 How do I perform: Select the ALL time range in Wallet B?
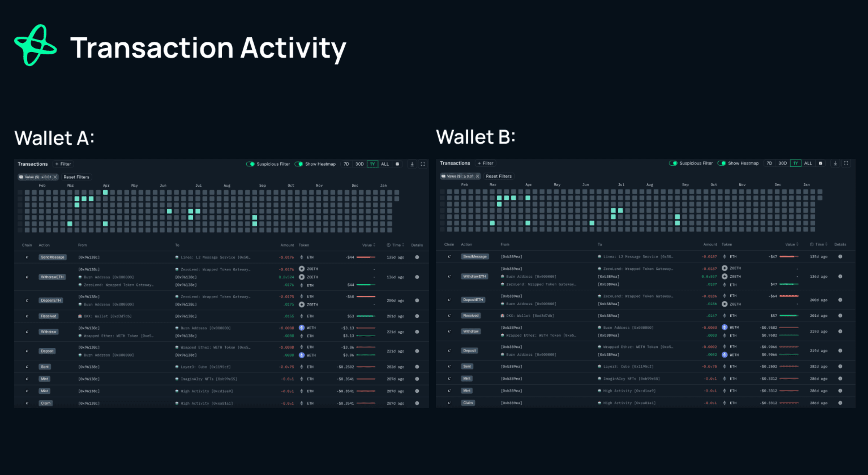pyautogui.click(x=808, y=163)
